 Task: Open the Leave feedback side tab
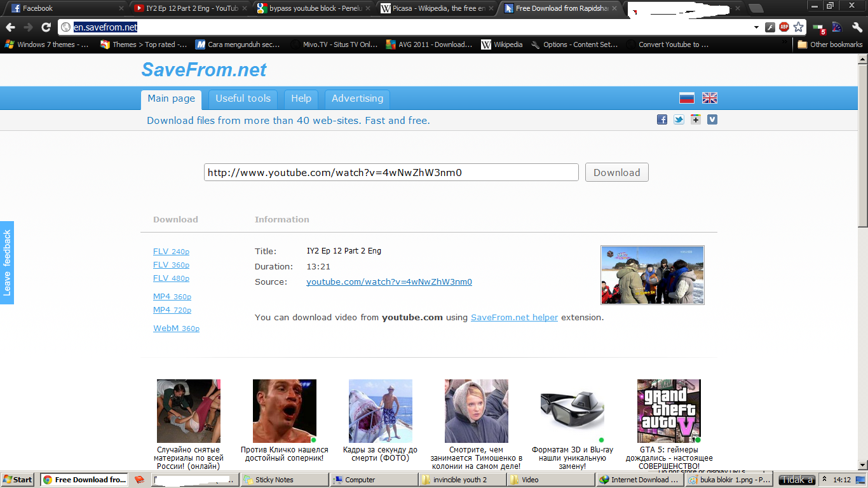click(x=7, y=262)
